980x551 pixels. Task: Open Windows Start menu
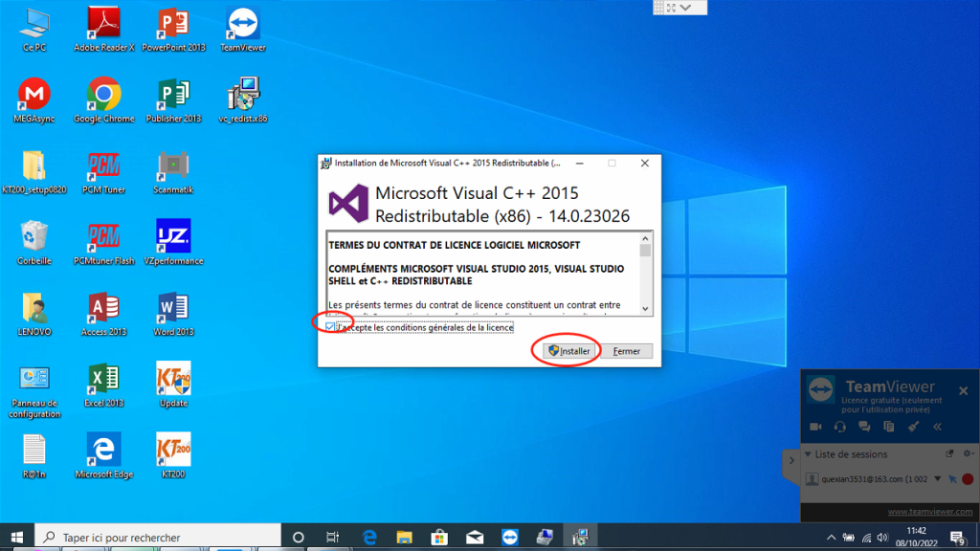[17, 538]
